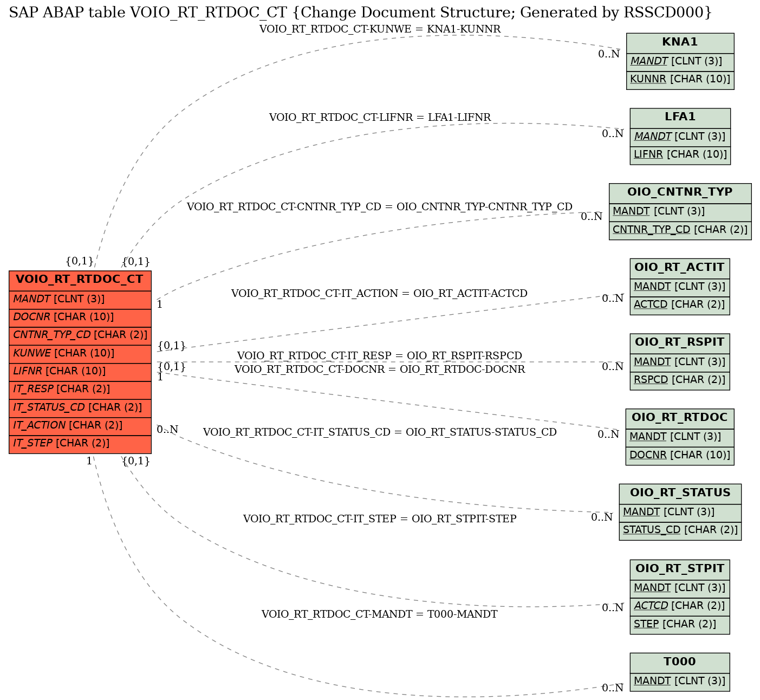The width and height of the screenshot is (760, 700).
Task: Click the IT_STEP = OIO_RT_STPIT-STEP label
Action: [x=380, y=518]
